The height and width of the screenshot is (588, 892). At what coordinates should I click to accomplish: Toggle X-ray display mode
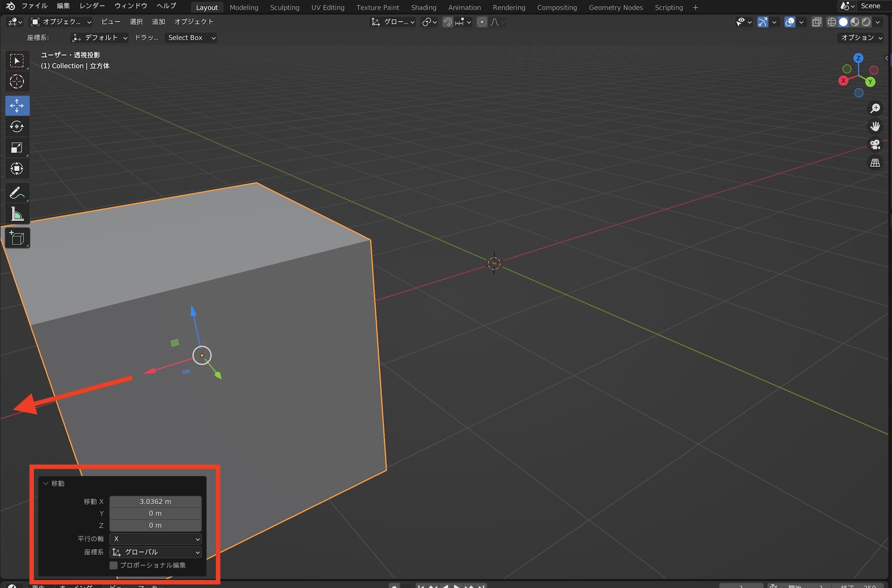tap(817, 22)
